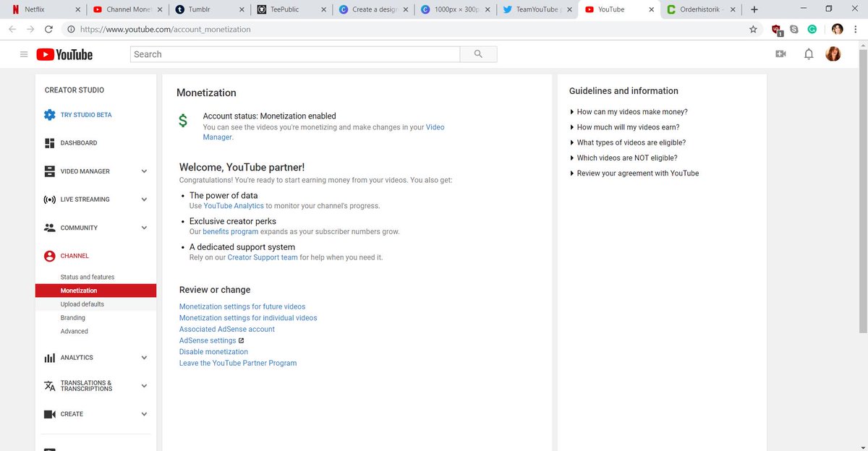The width and height of the screenshot is (868, 451).
Task: Open the notifications bell
Action: pyautogui.click(x=809, y=54)
